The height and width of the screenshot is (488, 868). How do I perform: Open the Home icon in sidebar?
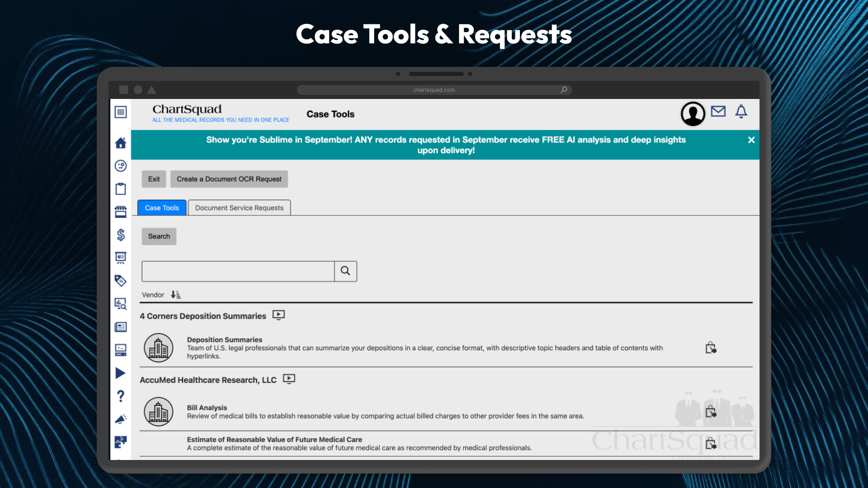click(120, 143)
